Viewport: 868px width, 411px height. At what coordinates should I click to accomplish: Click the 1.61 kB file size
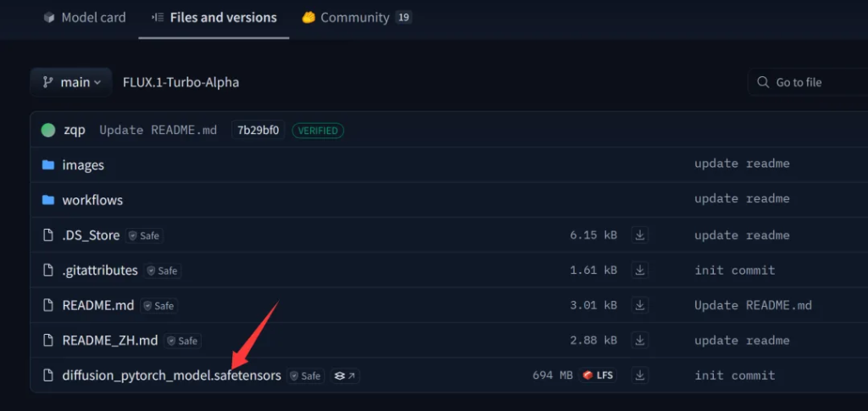593,270
